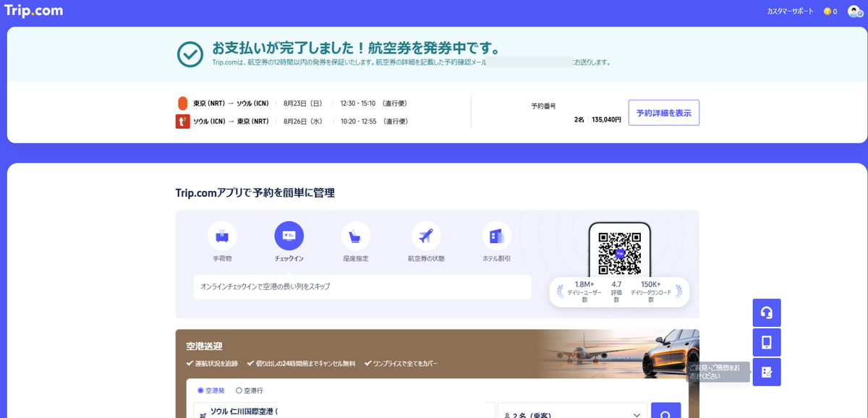
Task: Click the 135,040円 total price
Action: click(606, 119)
